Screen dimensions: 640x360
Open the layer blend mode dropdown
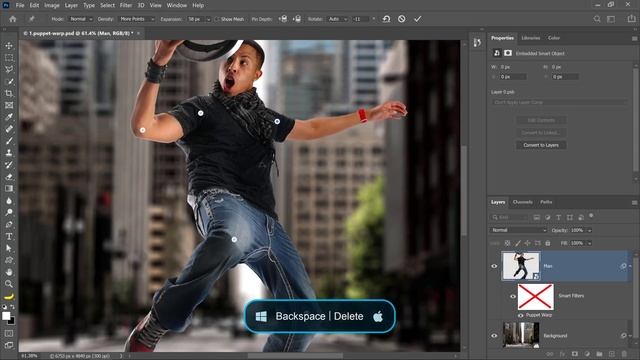pyautogui.click(x=518, y=230)
